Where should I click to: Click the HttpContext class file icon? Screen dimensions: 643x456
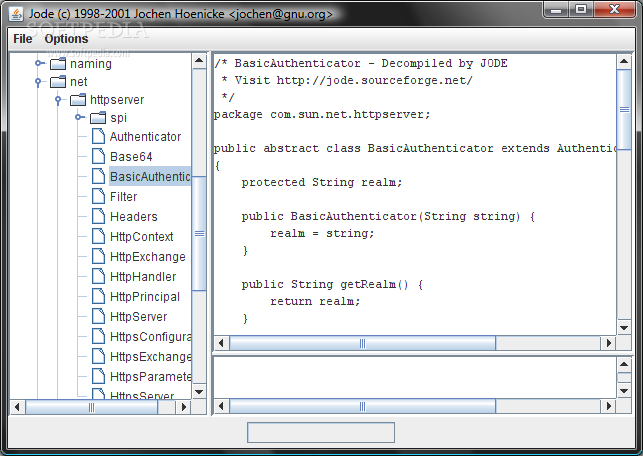coord(98,236)
